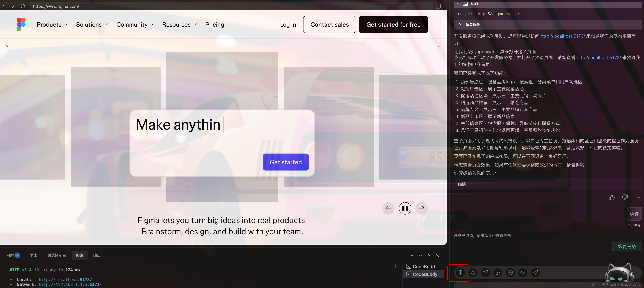Maximize the terminal panel with chevron
Image resolution: width=644 pixels, height=288 pixels.
click(428, 255)
